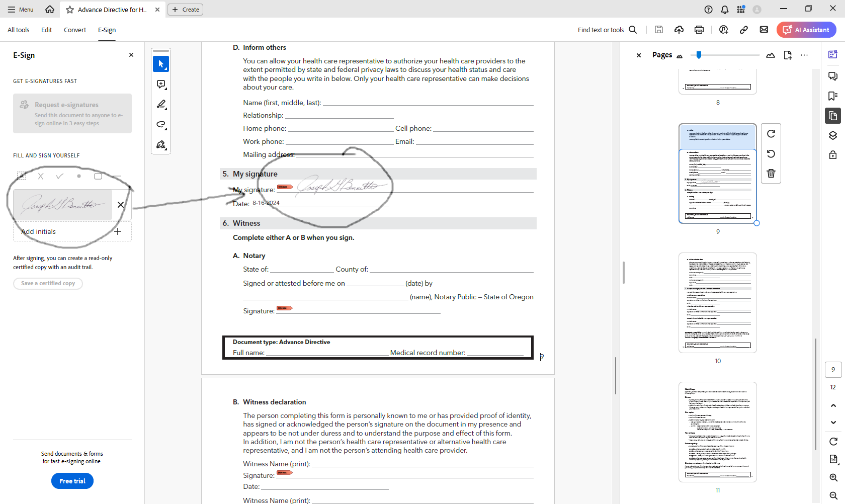This screenshot has width=845, height=504.
Task: Show the Comments panel in right rail
Action: click(833, 76)
